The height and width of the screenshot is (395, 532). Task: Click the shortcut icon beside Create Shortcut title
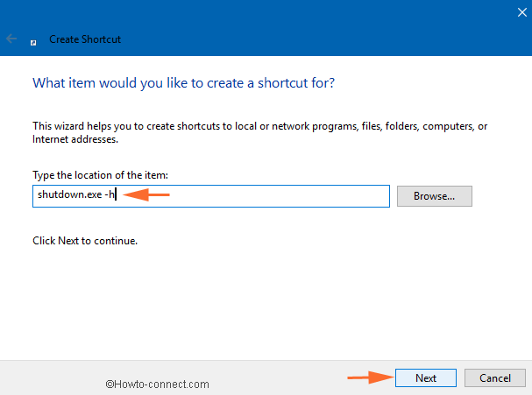tap(33, 42)
